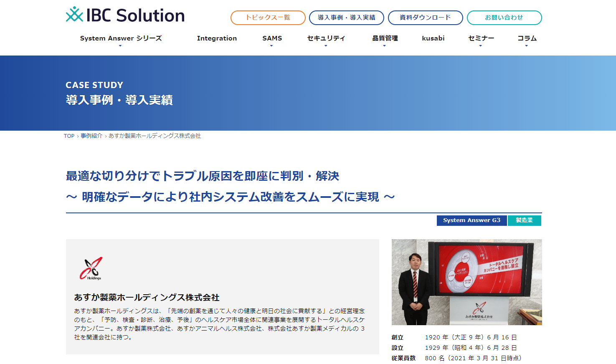Click the 資料ダウンロード button
This screenshot has width=616, height=364.
[x=426, y=18]
